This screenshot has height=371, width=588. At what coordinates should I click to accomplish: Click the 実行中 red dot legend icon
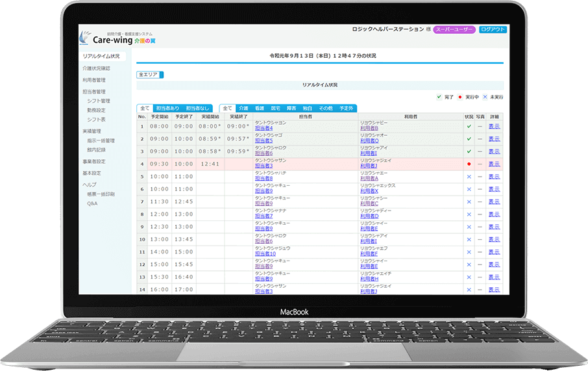click(460, 97)
